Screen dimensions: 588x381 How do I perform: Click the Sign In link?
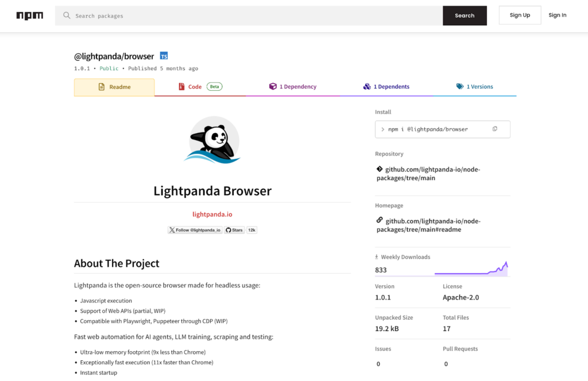tap(558, 15)
